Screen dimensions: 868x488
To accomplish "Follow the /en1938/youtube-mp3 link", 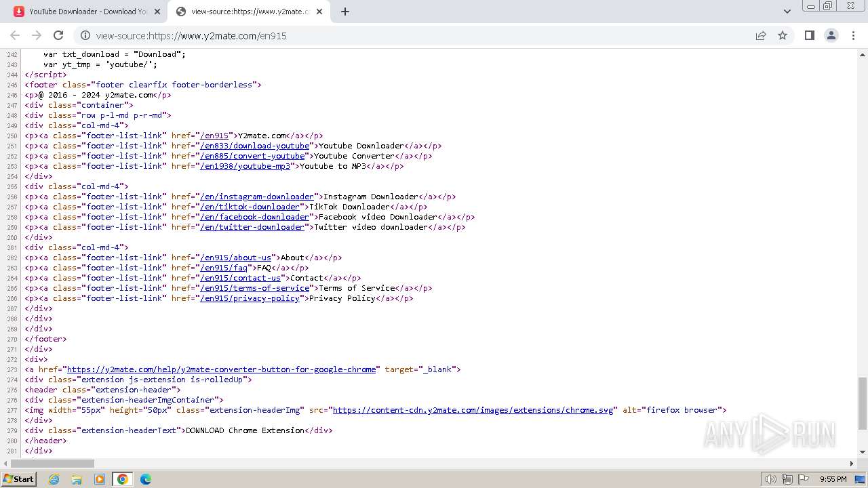I will [x=245, y=166].
